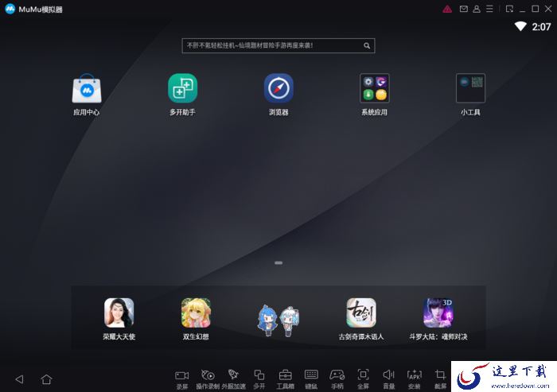Click the APK 安装 install icon

415,378
